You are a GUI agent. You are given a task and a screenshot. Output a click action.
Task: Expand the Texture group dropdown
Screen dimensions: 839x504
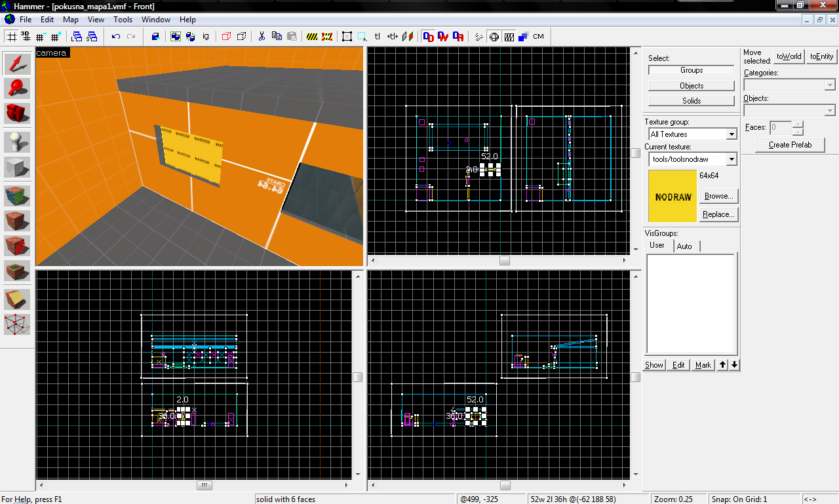point(732,134)
